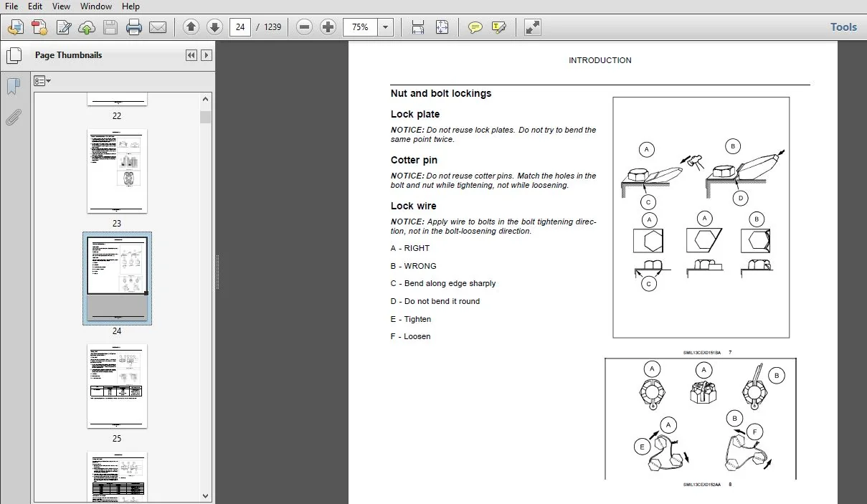
Task: Click the 'Page Thumbnails' panel title
Action: click(x=69, y=55)
